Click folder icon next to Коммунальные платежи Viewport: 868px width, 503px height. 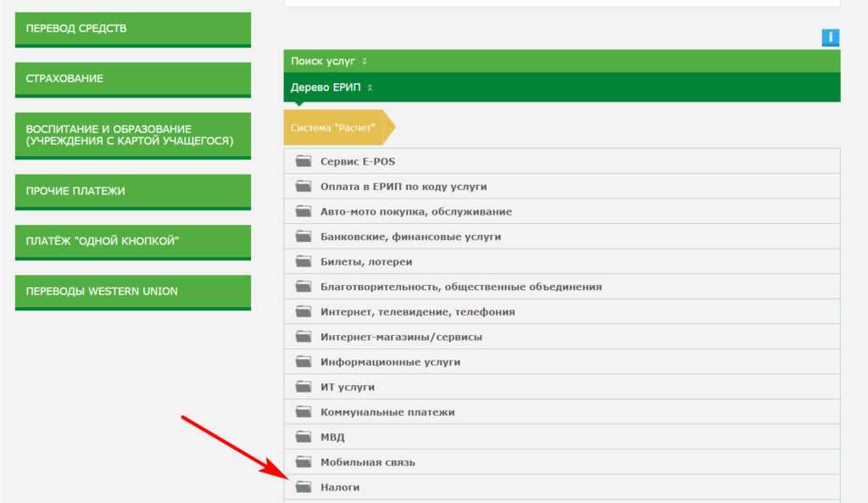(x=303, y=412)
